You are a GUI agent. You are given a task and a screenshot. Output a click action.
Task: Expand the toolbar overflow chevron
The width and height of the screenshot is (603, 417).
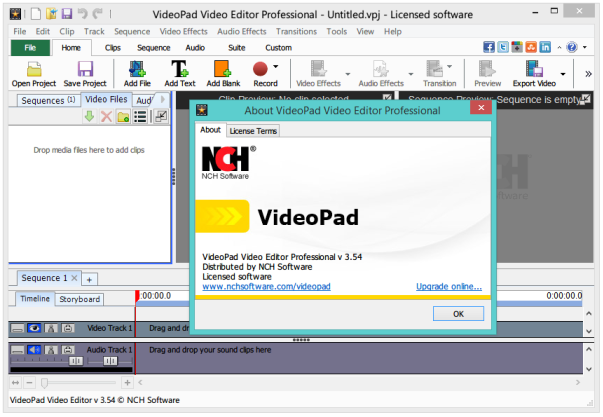pyautogui.click(x=588, y=74)
